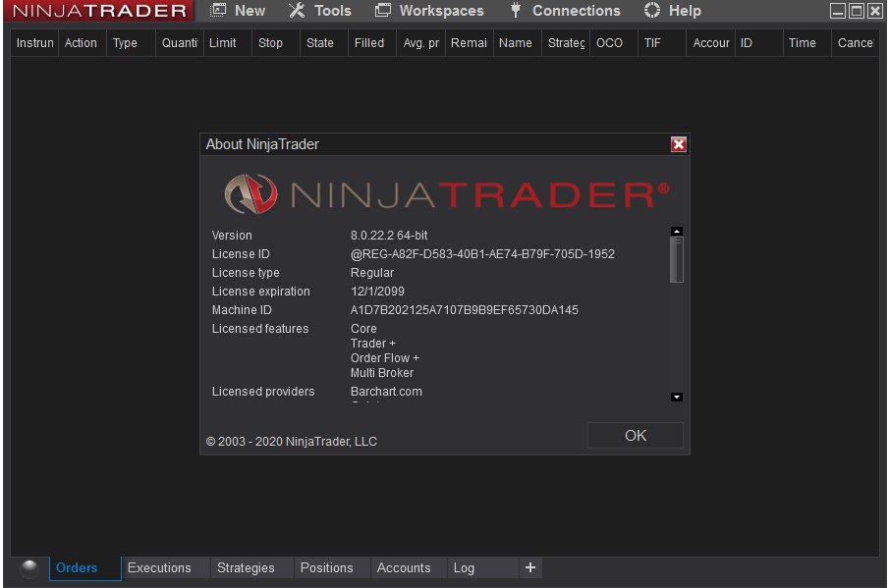Click the Type column header
This screenshot has width=889, height=588.
coord(130,43)
